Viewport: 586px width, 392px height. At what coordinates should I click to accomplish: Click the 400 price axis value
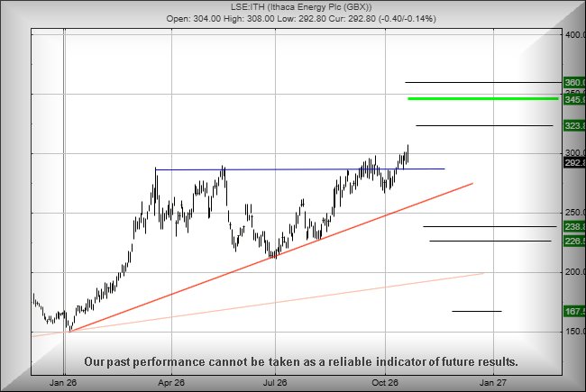(x=575, y=35)
